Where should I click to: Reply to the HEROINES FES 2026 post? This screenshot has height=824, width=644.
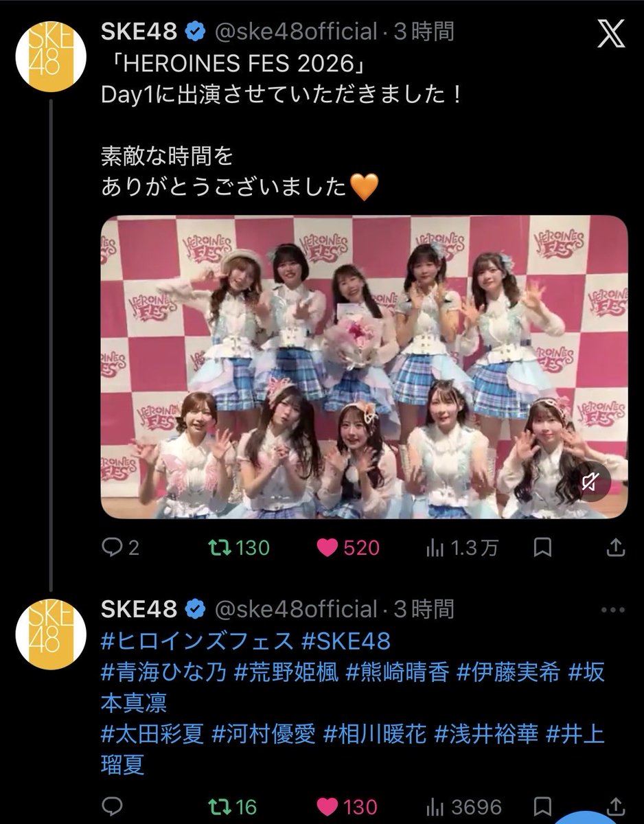(x=121, y=547)
